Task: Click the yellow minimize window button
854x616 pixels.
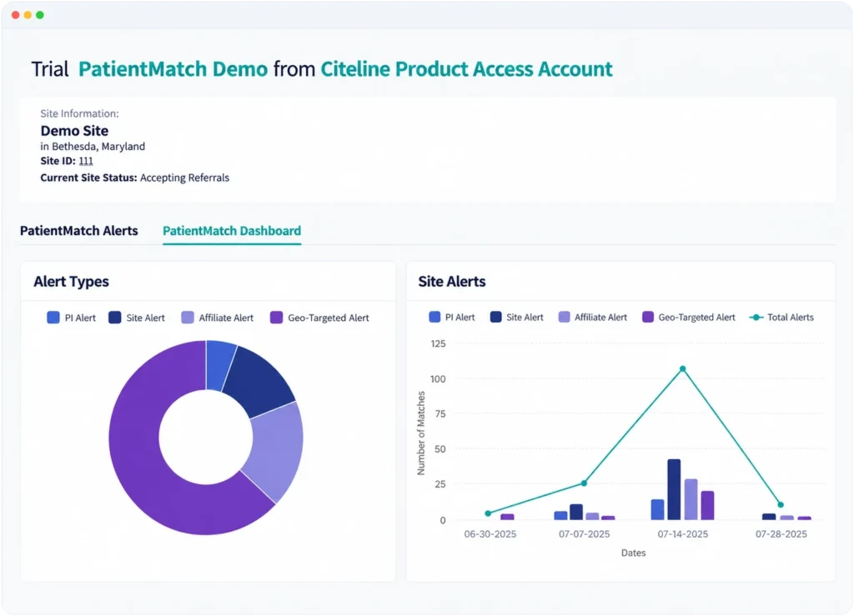Action: coord(28,15)
